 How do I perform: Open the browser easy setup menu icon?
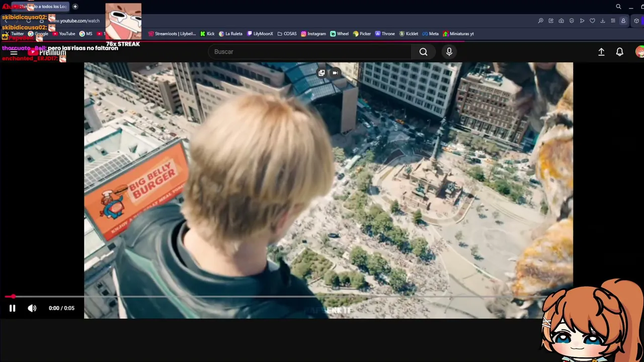613,21
